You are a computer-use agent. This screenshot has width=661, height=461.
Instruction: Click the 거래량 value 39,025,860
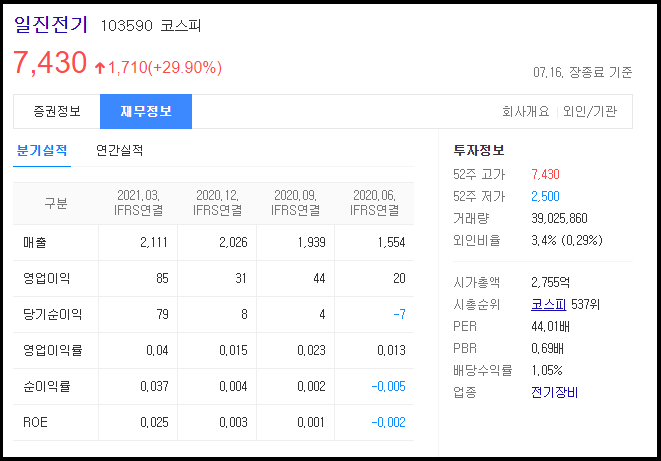tap(559, 218)
